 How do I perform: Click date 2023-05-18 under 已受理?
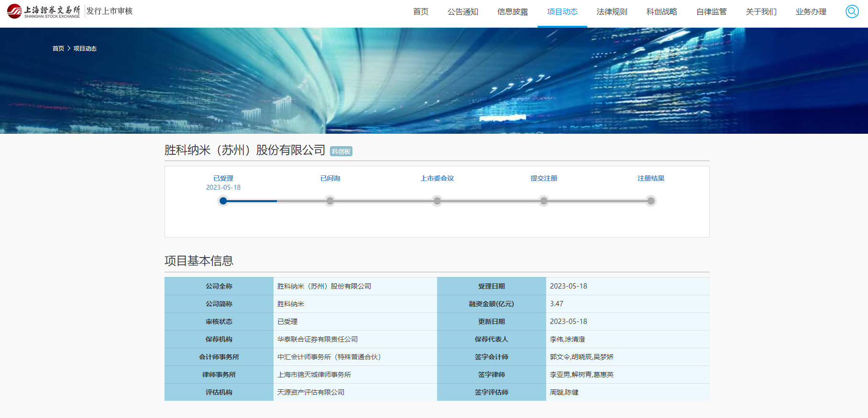(x=223, y=187)
